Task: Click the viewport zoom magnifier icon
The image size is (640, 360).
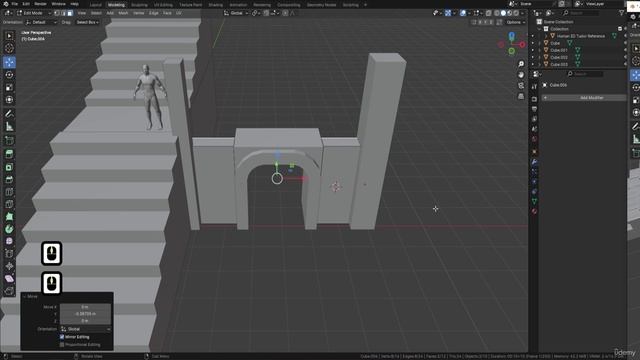Action: (x=521, y=64)
